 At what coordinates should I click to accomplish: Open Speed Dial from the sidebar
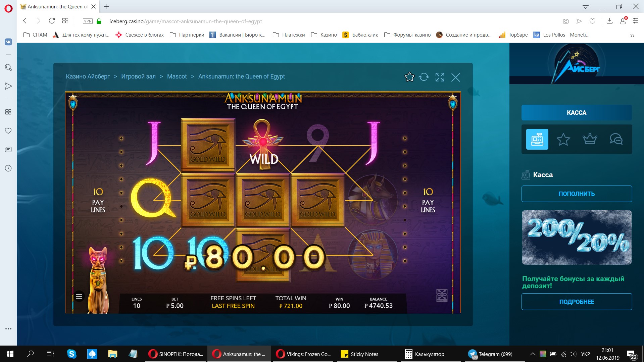click(x=8, y=112)
